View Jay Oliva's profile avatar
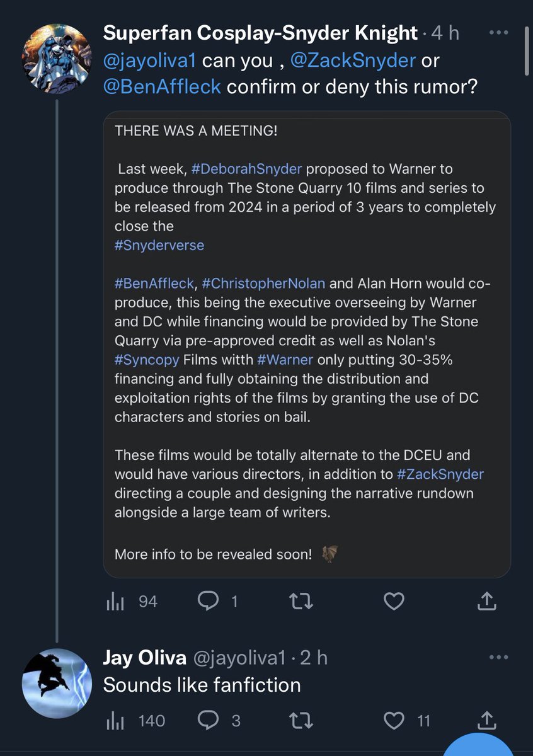Screen dimensions: 533x756 point(56,683)
